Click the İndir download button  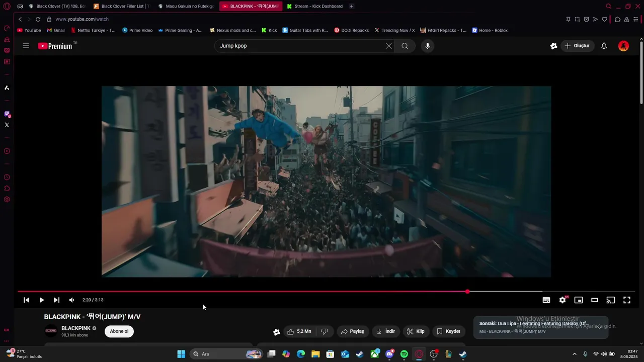[386, 331]
